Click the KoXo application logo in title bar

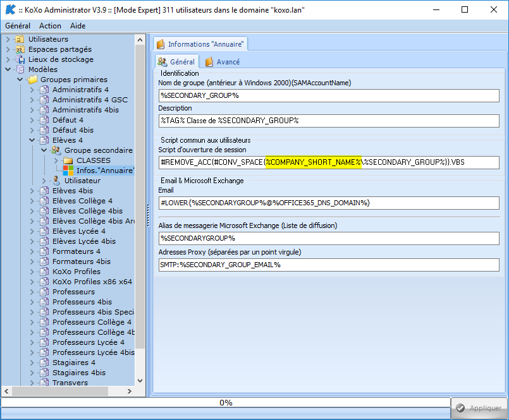click(10, 9)
